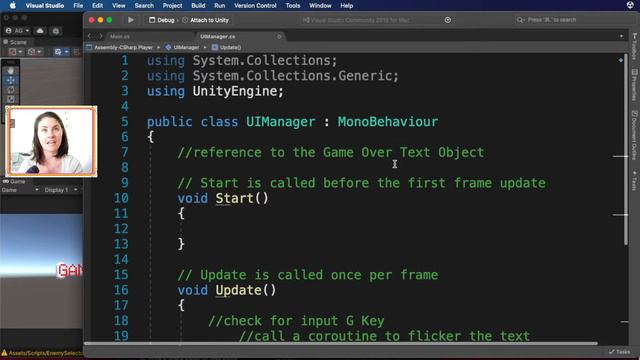Open the Window menu
Image resolution: width=640 pixels, height=360 pixels.
coord(320,6)
